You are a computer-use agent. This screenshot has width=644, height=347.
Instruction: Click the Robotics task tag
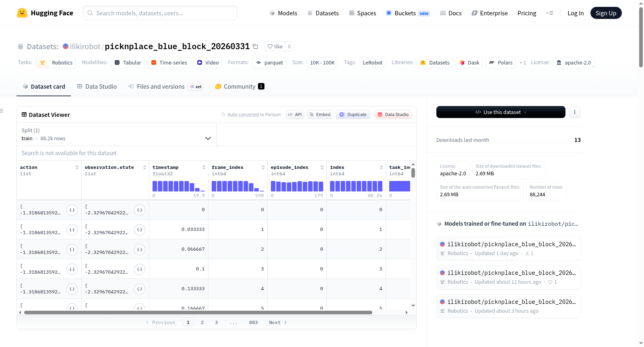(x=56, y=62)
